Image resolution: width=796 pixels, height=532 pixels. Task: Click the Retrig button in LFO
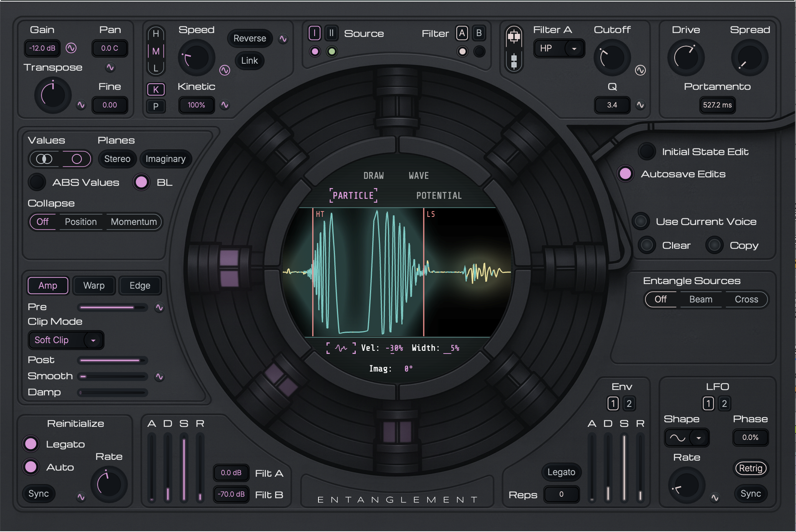pyautogui.click(x=750, y=468)
